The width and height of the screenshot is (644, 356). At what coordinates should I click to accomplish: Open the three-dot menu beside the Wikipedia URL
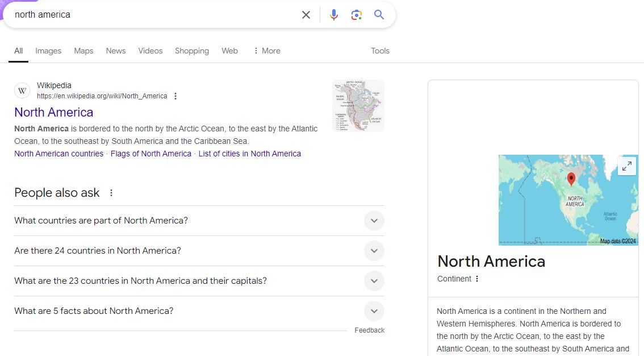[x=175, y=96]
